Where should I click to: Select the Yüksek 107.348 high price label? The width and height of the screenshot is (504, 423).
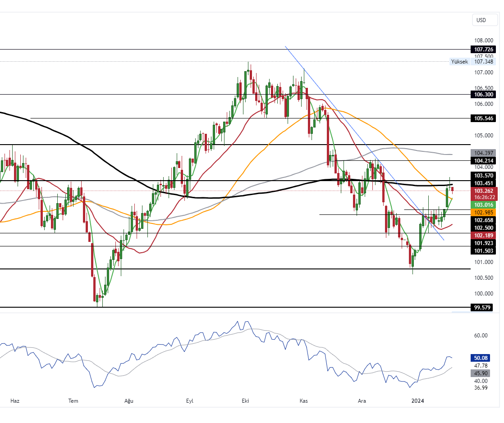(x=472, y=61)
